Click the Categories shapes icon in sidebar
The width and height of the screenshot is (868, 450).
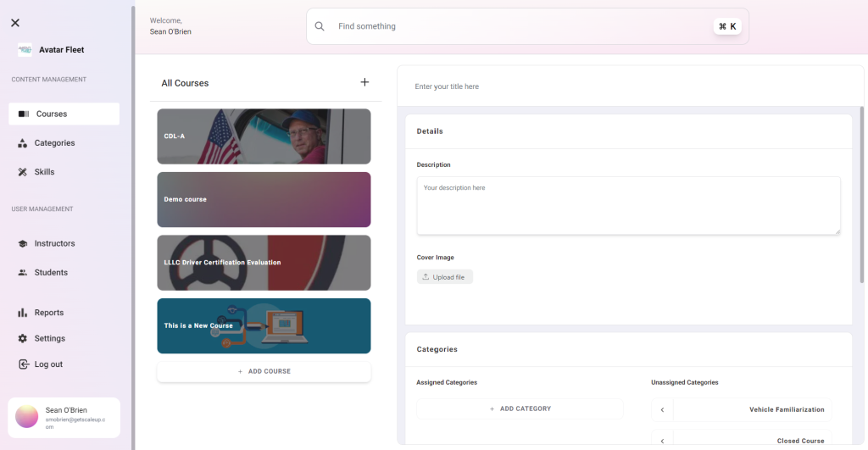coord(23,143)
